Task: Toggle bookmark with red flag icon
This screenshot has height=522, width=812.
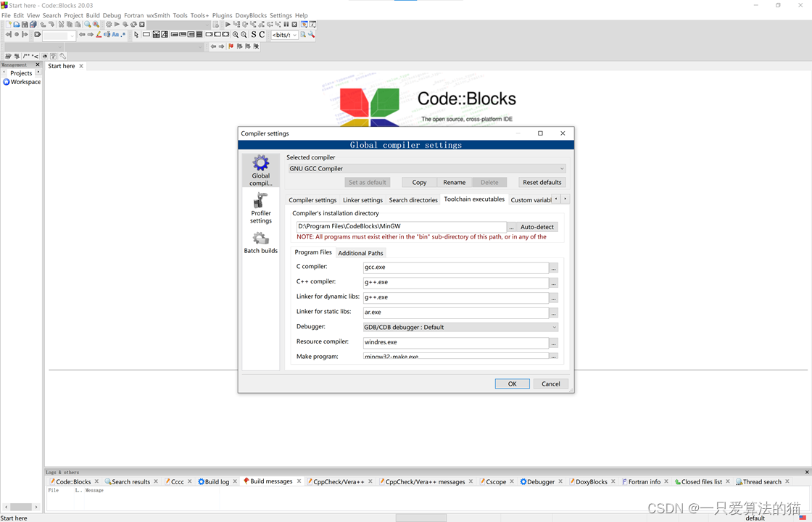Action: click(x=231, y=46)
